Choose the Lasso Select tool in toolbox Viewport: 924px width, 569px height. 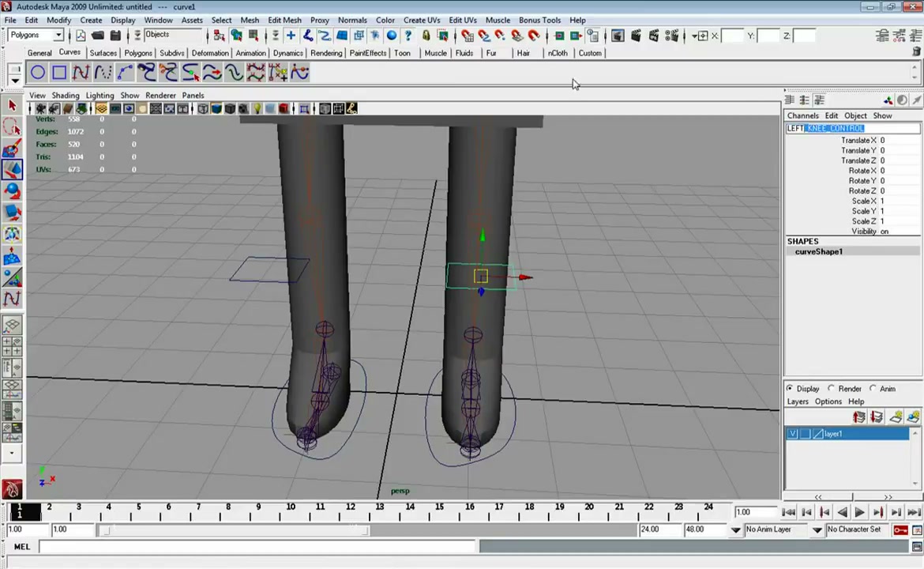tap(12, 126)
